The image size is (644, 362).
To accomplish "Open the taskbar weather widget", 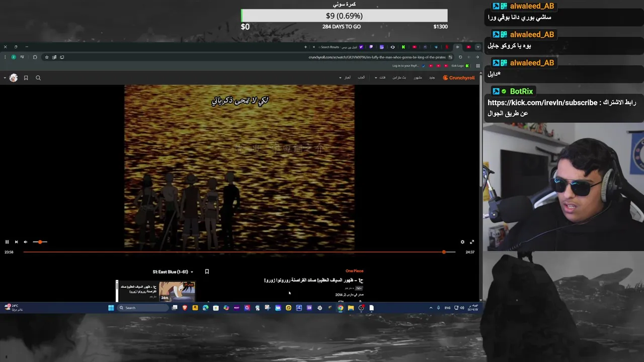I will click(13, 307).
